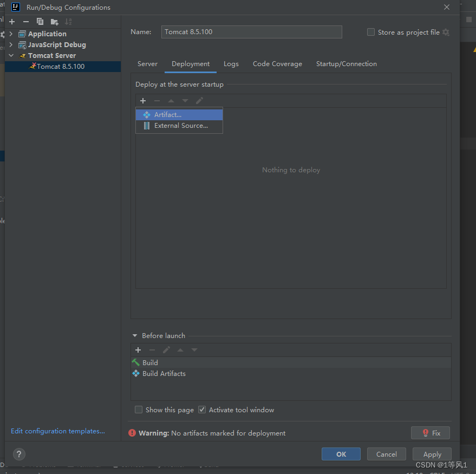476x474 pixels.
Task: Remove selected configuration with minus icon
Action: pyautogui.click(x=26, y=22)
